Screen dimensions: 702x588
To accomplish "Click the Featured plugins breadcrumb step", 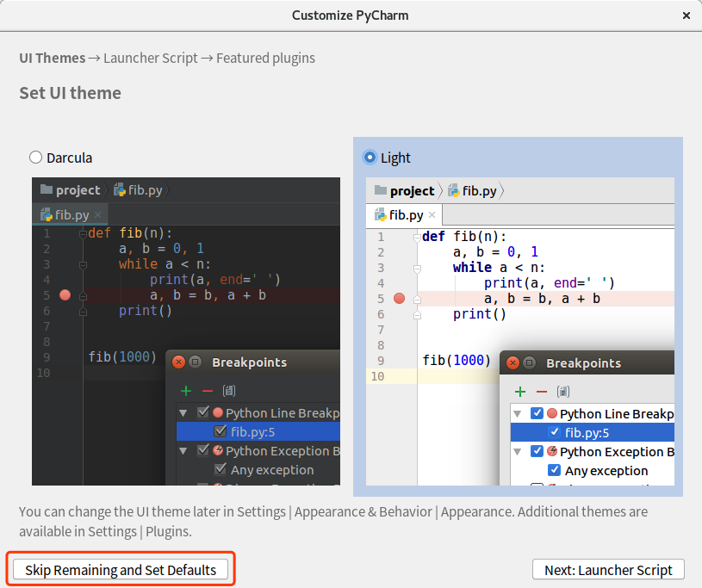I will (265, 59).
